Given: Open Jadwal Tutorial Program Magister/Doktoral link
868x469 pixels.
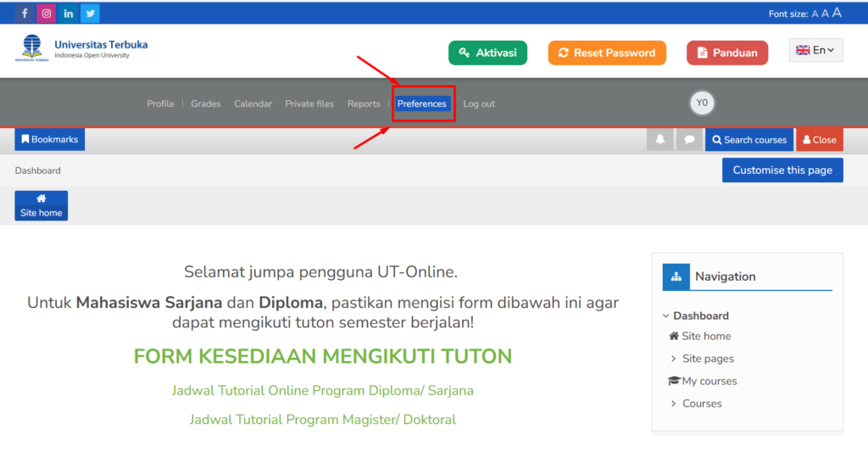Looking at the screenshot, I should pos(322,420).
